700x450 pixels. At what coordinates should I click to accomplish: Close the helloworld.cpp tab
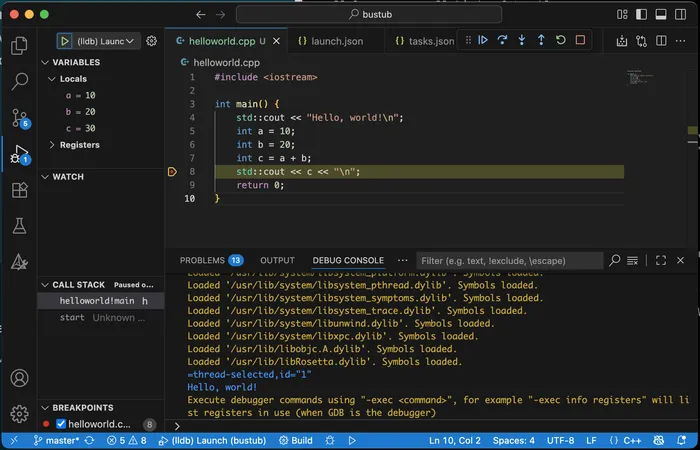tap(276, 41)
